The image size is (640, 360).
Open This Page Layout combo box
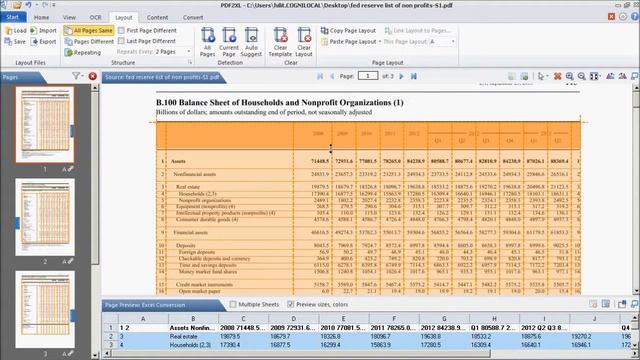[x=442, y=42]
